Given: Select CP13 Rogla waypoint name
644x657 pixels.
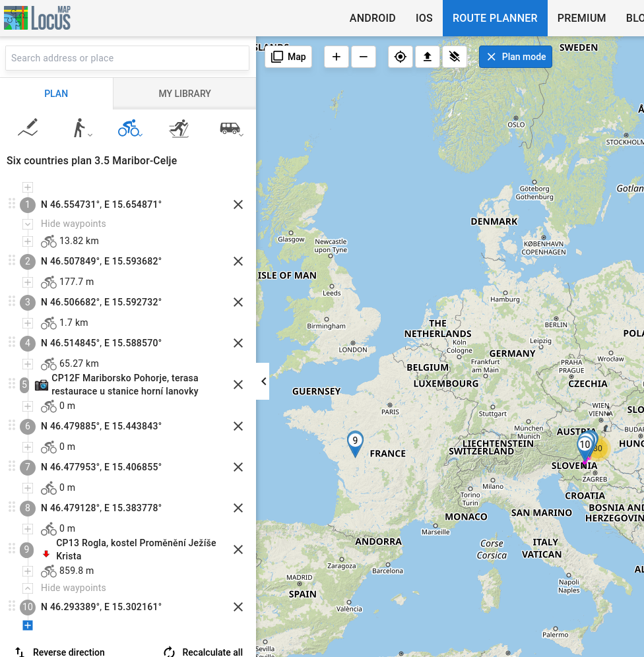Looking at the screenshot, I should pyautogui.click(x=136, y=549).
